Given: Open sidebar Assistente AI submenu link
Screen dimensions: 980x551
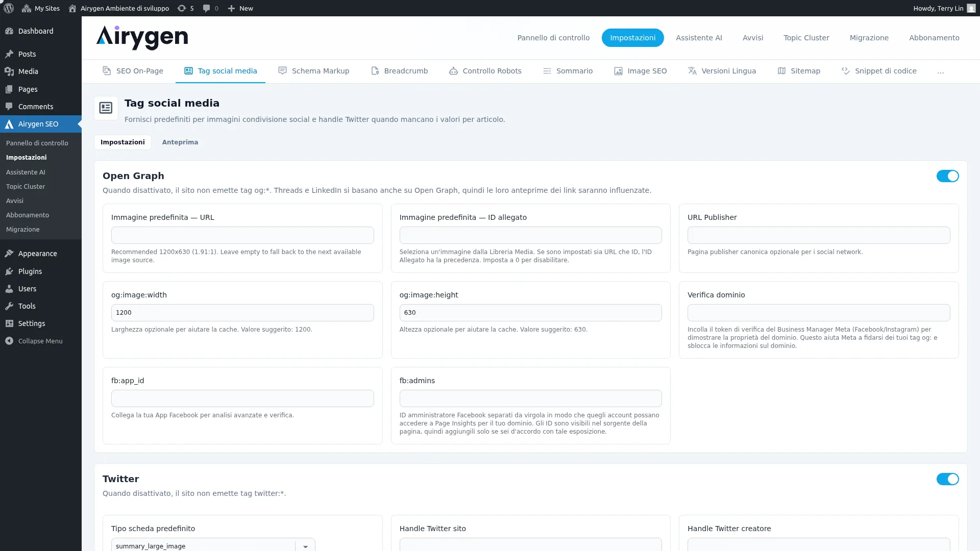Looking at the screenshot, I should click(x=26, y=172).
